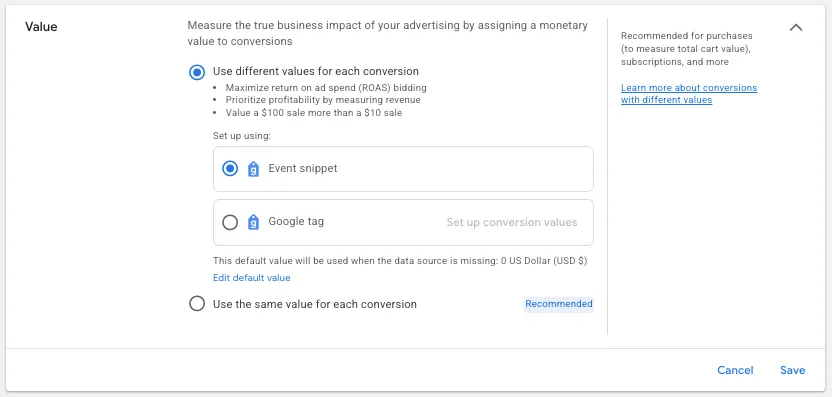Screen dimensions: 832x397
Task: Select 'Use the same value for each conversion'
Action: click(197, 304)
